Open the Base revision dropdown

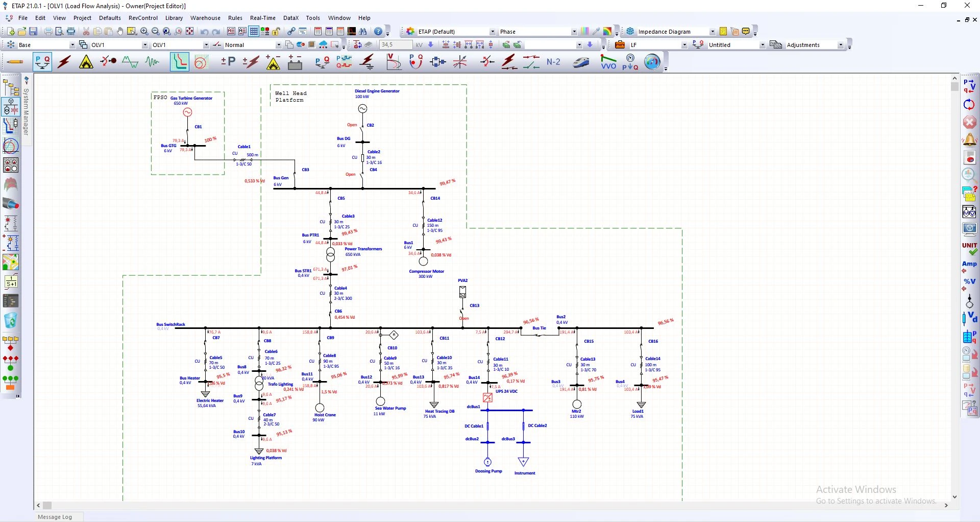pos(72,45)
